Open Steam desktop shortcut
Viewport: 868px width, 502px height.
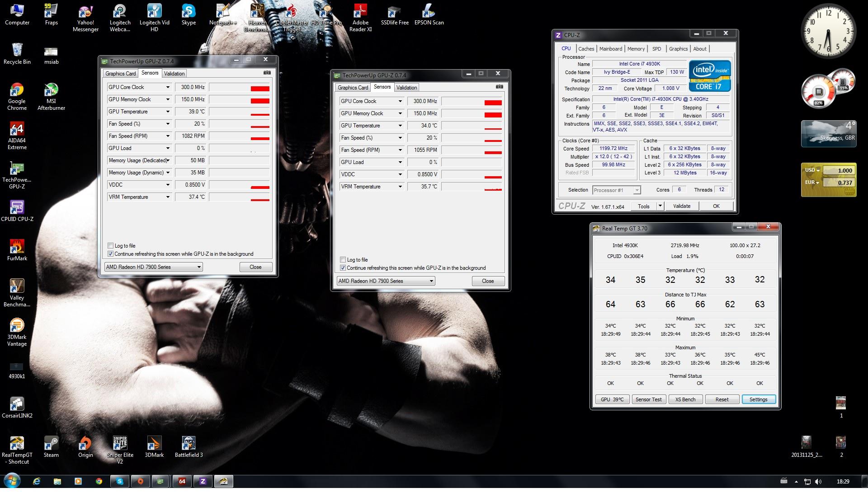pos(51,447)
